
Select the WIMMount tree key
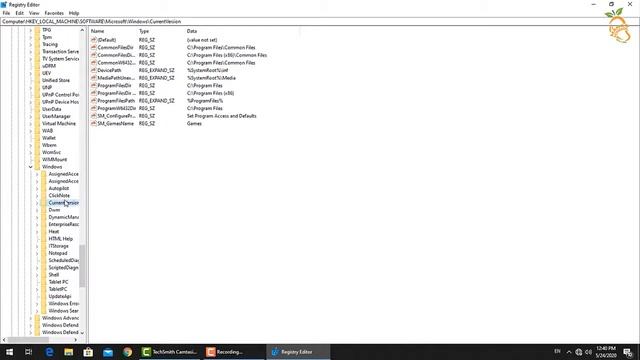point(54,160)
